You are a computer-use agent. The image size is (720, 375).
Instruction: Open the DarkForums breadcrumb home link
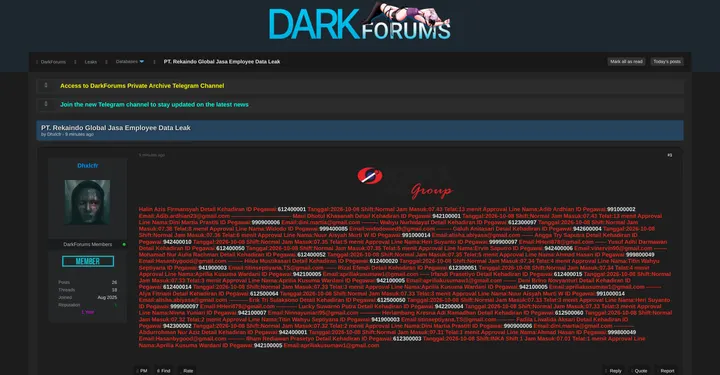53,62
